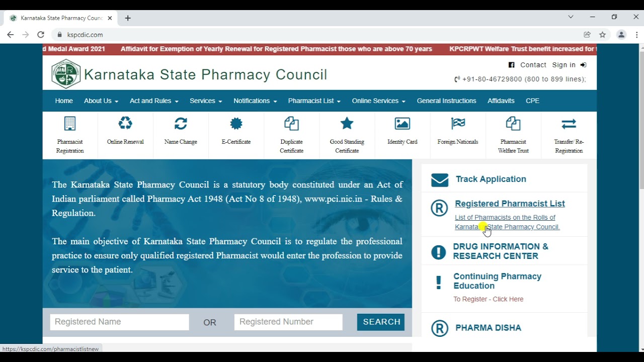Open Drug Information & Research Center link
This screenshot has width=644, height=362.
501,251
